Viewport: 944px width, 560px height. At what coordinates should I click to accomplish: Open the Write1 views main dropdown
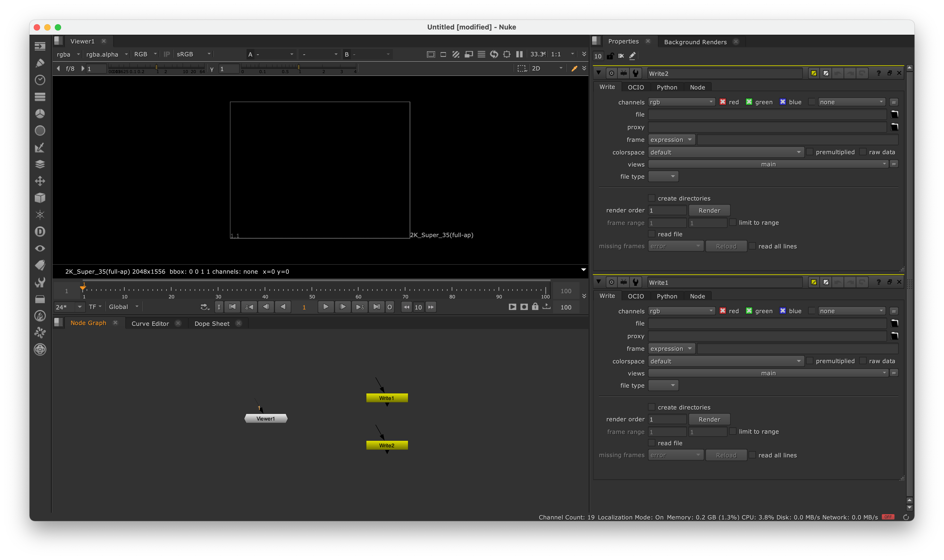tap(768, 373)
